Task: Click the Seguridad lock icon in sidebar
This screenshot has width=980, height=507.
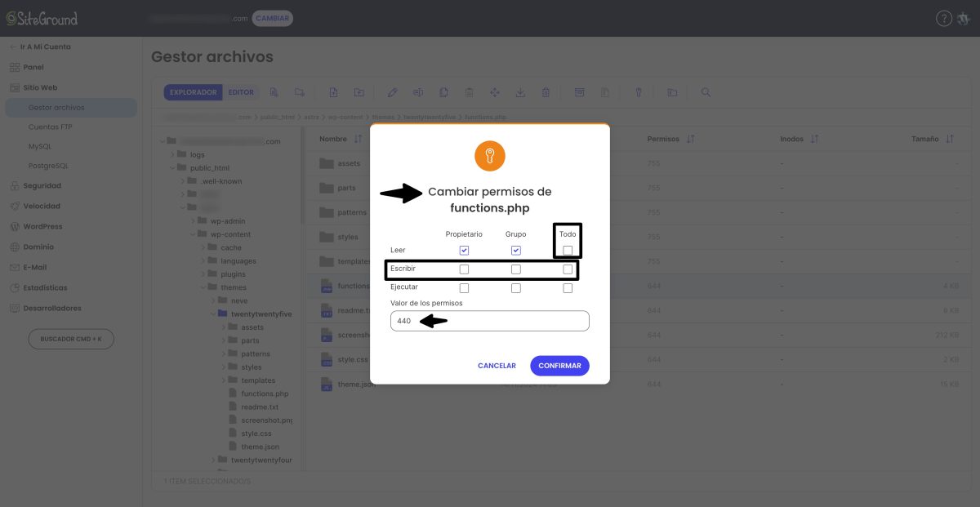Action: pyautogui.click(x=15, y=185)
